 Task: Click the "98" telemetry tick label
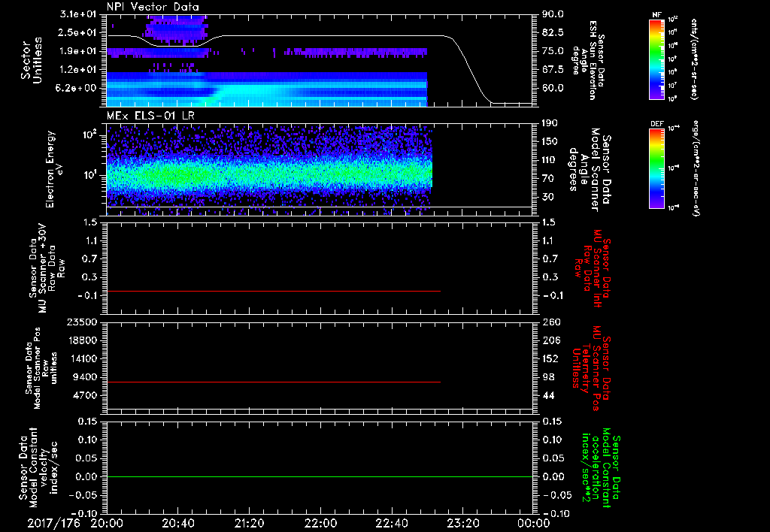click(547, 377)
